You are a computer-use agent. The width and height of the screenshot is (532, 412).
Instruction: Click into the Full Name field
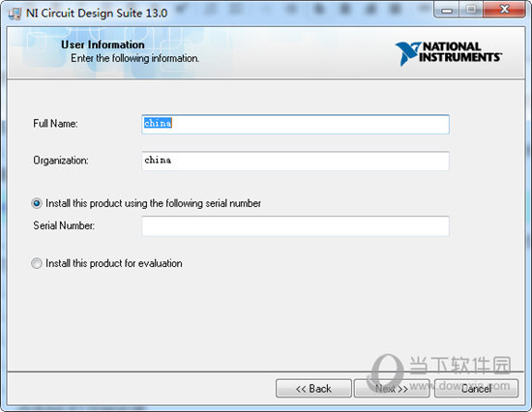coord(295,124)
